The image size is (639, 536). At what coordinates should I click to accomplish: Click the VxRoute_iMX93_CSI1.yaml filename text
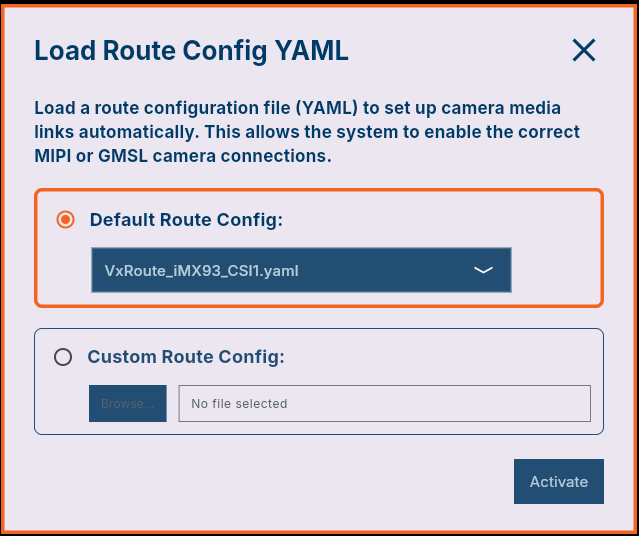(202, 270)
